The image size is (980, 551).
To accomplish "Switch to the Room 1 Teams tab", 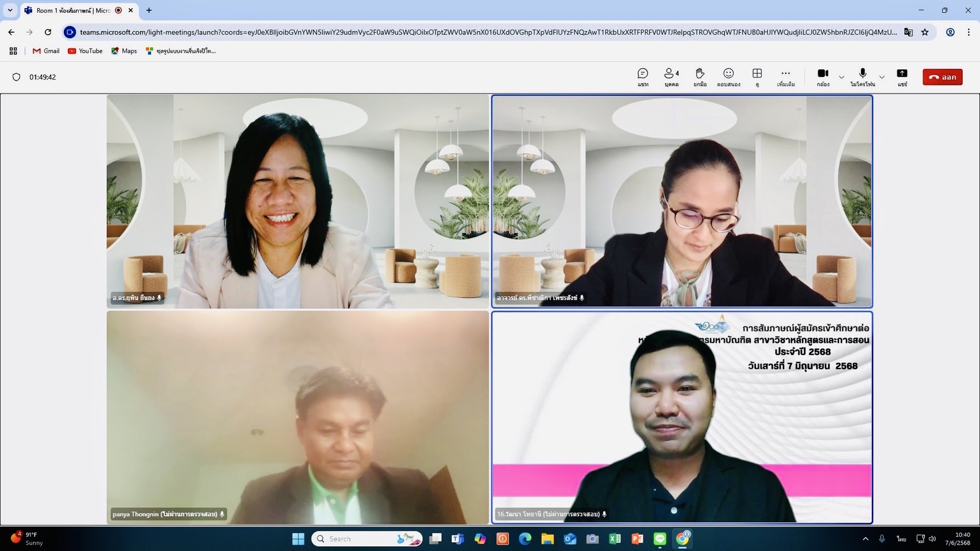I will coord(74,10).
